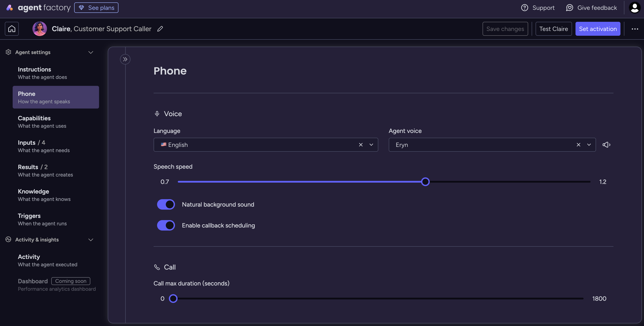
Task: Click the user profile avatar icon
Action: pos(634,8)
